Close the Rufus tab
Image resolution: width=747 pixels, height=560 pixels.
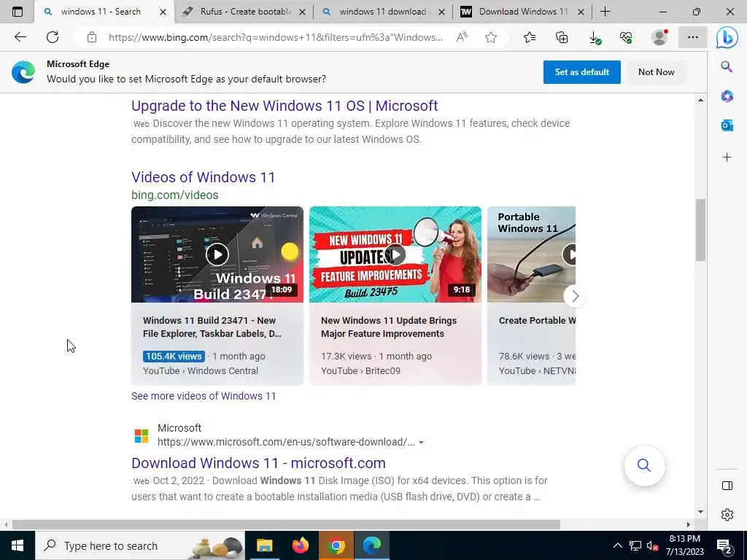[302, 12]
